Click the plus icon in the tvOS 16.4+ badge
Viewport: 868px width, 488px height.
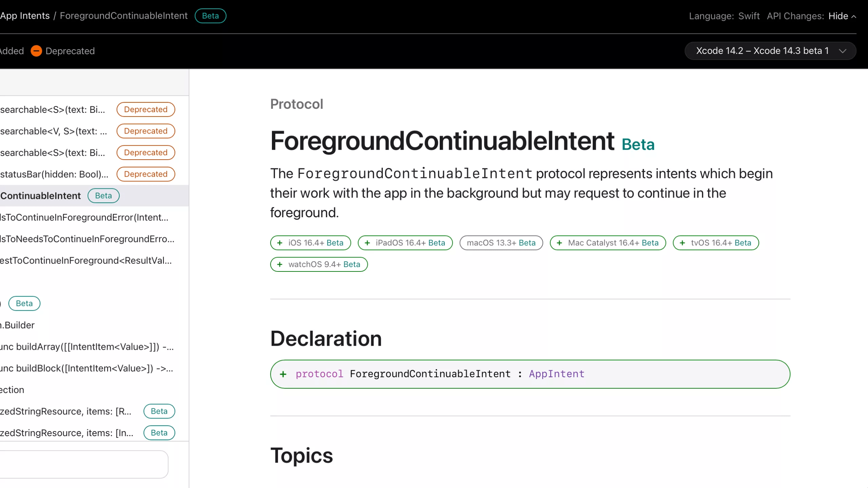683,243
